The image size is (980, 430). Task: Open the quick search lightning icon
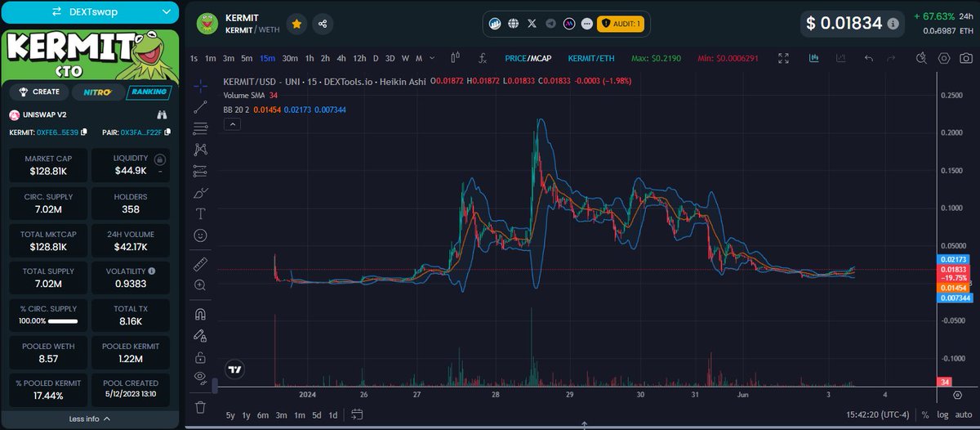coord(921,58)
